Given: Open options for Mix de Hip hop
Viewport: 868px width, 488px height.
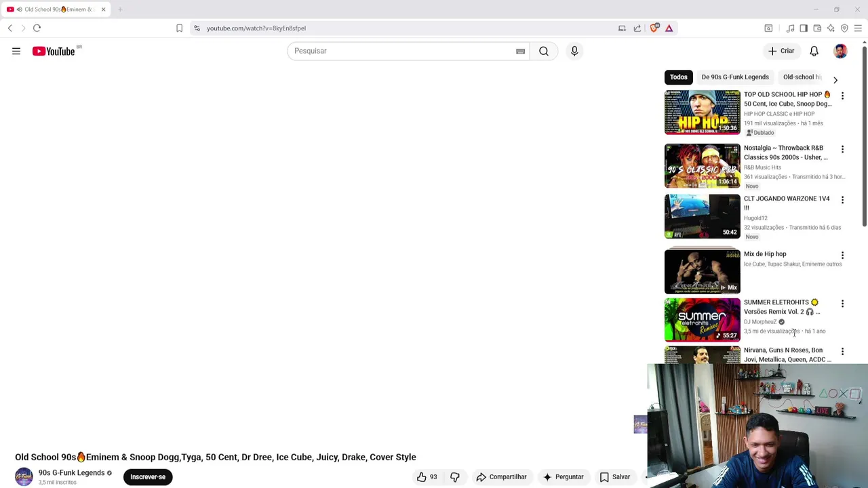Looking at the screenshot, I should 842,256.
